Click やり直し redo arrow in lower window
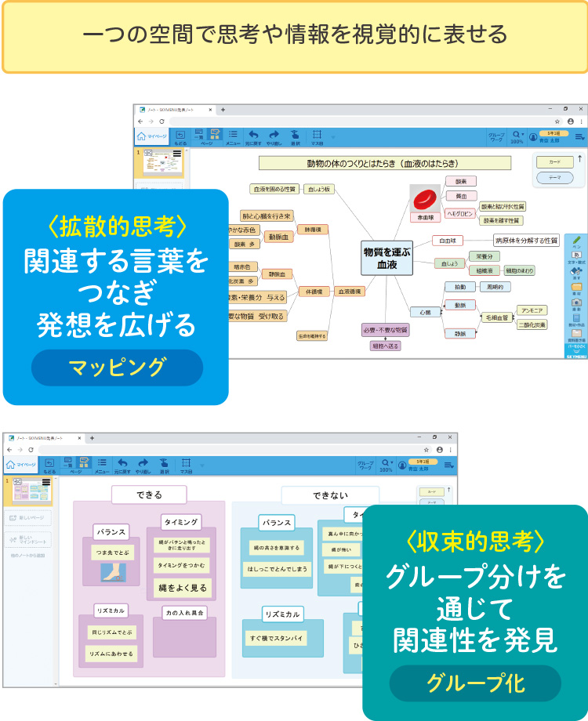 tap(143, 466)
